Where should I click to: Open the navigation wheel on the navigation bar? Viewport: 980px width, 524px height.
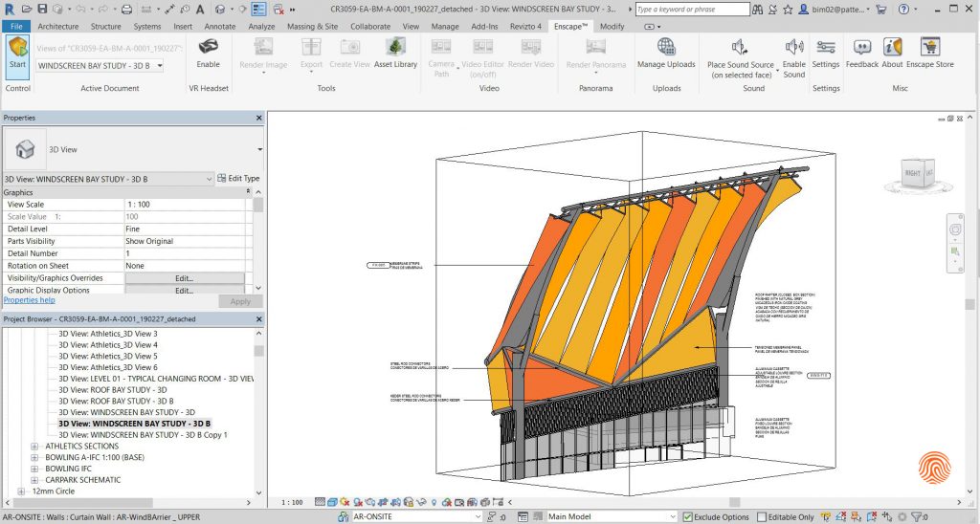click(955, 229)
